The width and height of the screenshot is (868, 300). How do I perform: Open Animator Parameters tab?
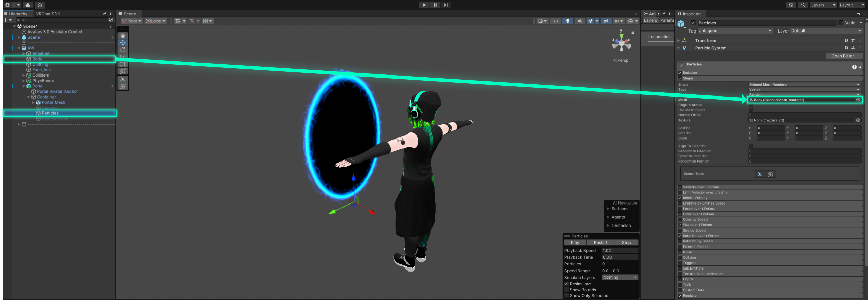pyautogui.click(x=667, y=20)
